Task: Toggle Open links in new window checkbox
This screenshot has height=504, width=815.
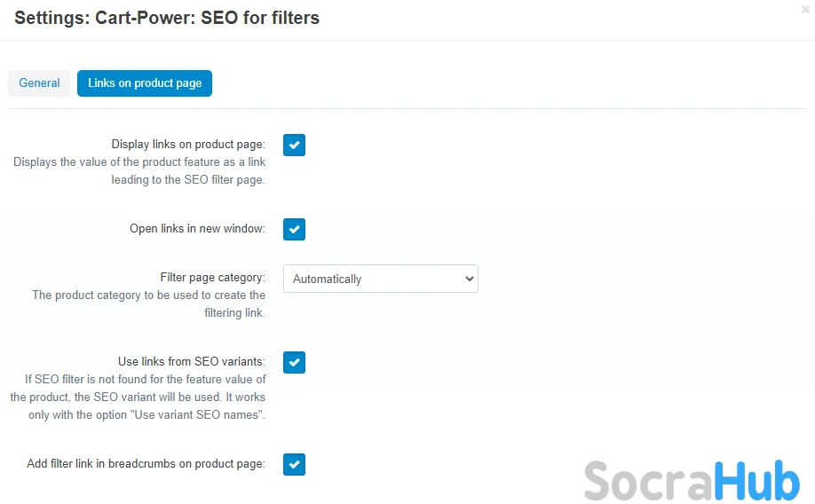Action: point(294,229)
